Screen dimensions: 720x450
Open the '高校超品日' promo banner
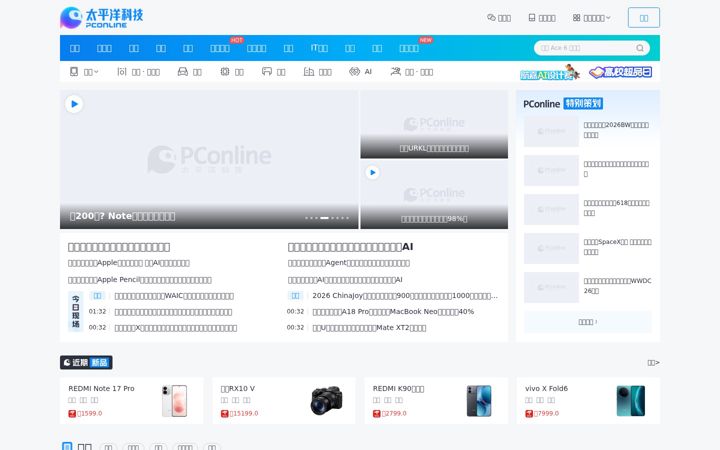621,72
